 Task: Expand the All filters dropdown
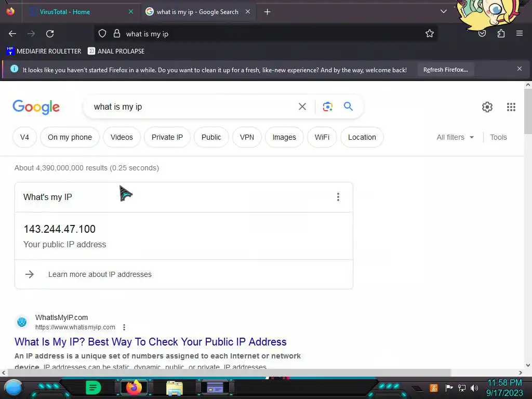click(455, 137)
